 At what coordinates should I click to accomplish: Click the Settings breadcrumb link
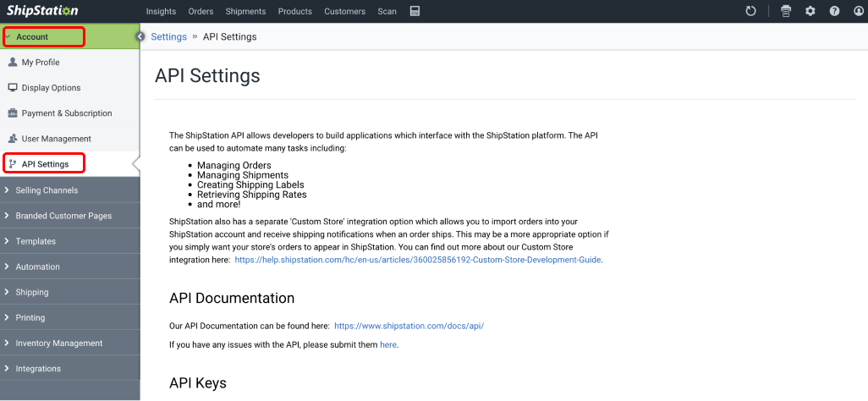click(x=169, y=36)
